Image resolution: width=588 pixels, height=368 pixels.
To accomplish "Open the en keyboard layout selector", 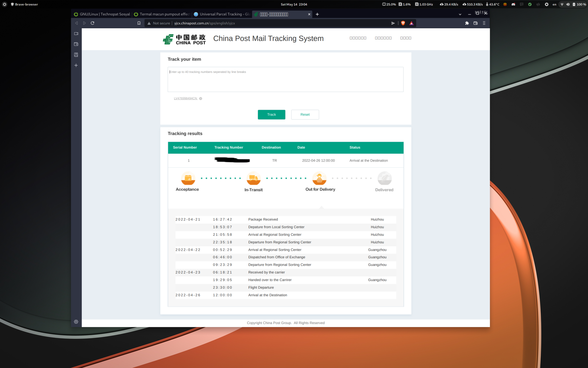I will tap(554, 4).
